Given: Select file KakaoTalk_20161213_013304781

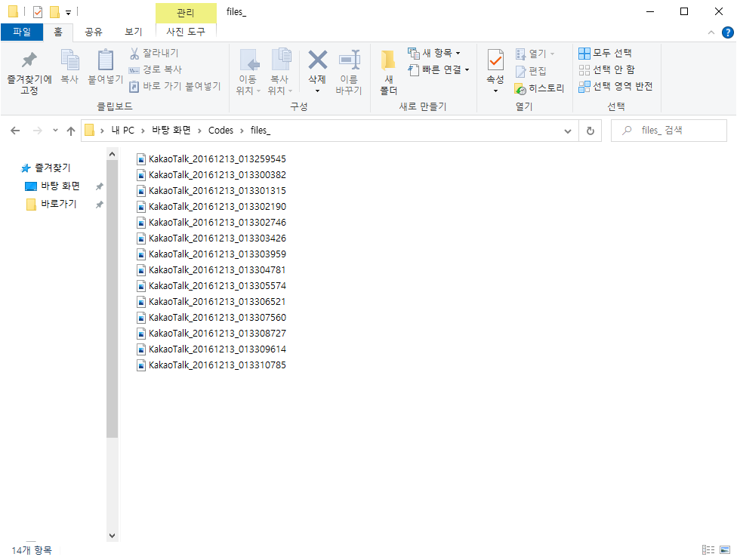Looking at the screenshot, I should (211, 270).
